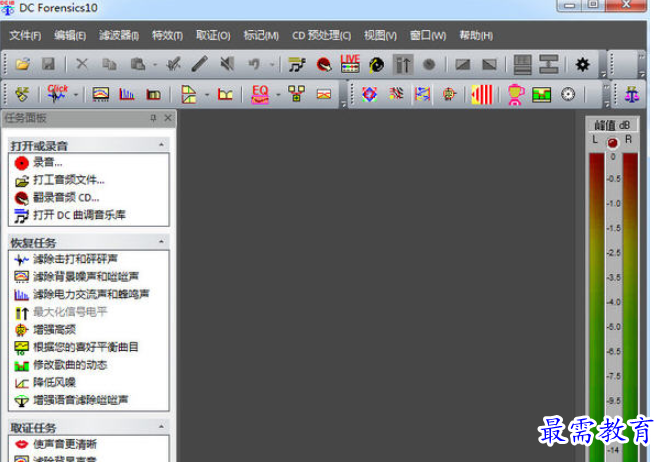Open dropdown arrow next to paste icon
The height and width of the screenshot is (462, 662).
(155, 65)
